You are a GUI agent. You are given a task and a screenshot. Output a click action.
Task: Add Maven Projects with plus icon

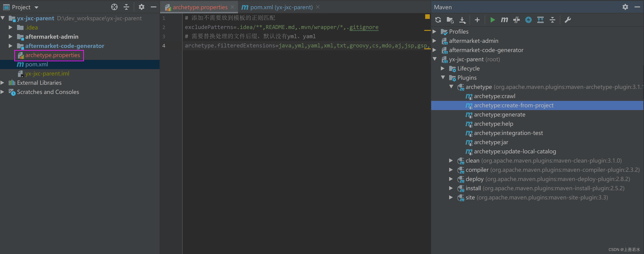point(477,20)
